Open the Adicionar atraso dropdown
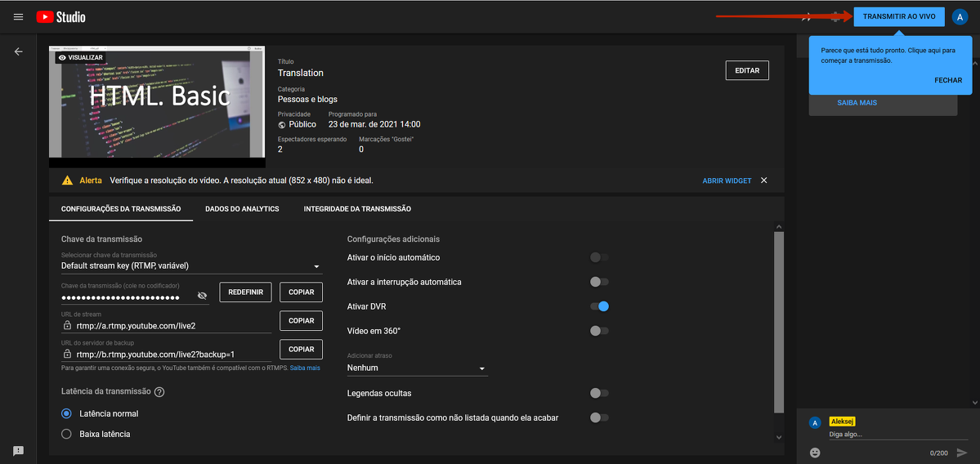This screenshot has width=980, height=464. 417,368
